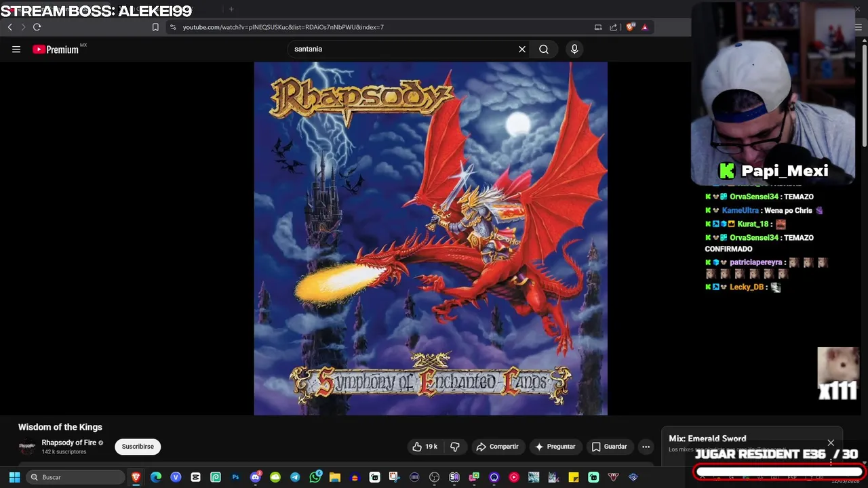Open CapCut on the taskbar
868x488 pixels.
(195, 477)
